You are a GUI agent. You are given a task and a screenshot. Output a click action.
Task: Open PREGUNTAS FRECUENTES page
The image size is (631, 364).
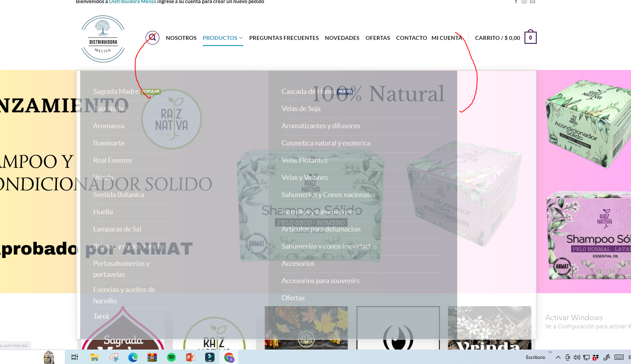pos(284,38)
